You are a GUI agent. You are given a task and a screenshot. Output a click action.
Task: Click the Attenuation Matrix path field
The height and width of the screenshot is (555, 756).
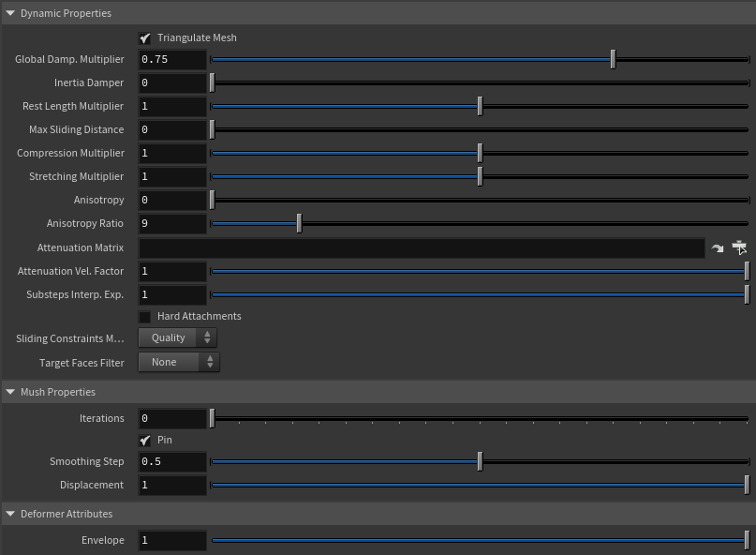(x=422, y=248)
